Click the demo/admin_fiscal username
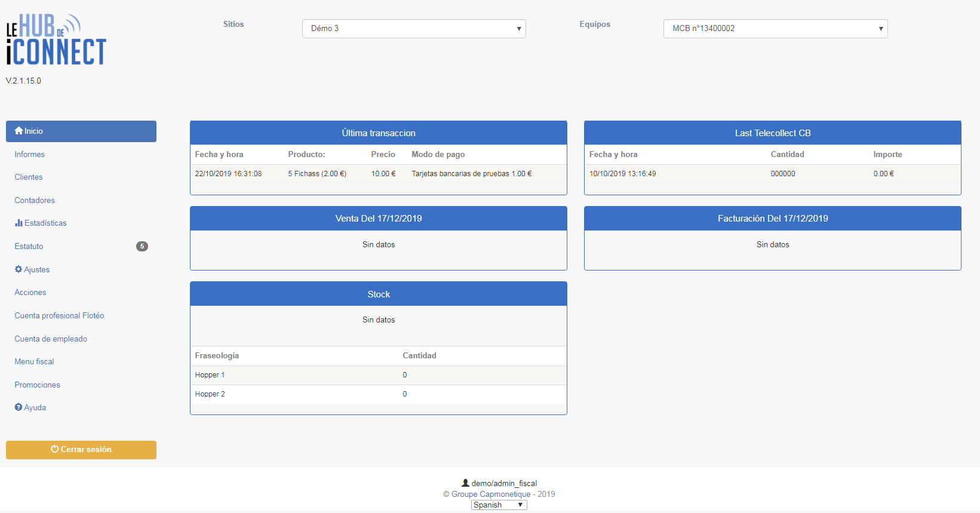The image size is (980, 513). (504, 483)
